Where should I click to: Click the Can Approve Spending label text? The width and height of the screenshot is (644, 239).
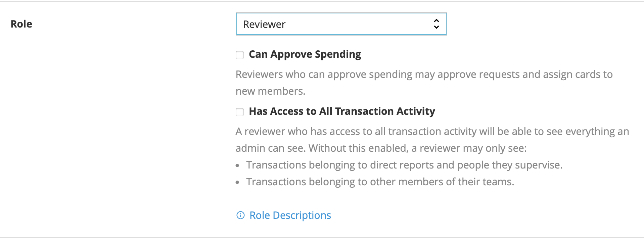(305, 54)
